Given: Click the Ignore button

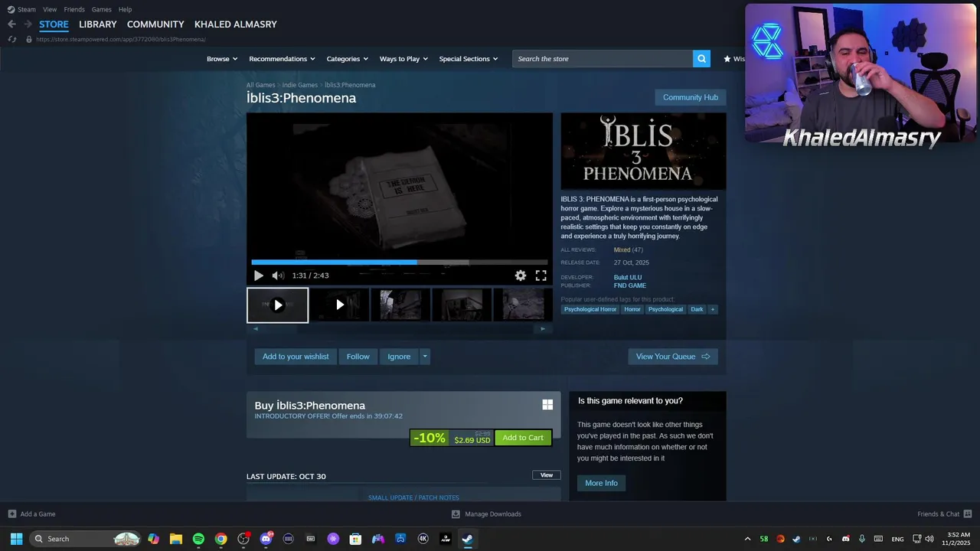Looking at the screenshot, I should (399, 357).
